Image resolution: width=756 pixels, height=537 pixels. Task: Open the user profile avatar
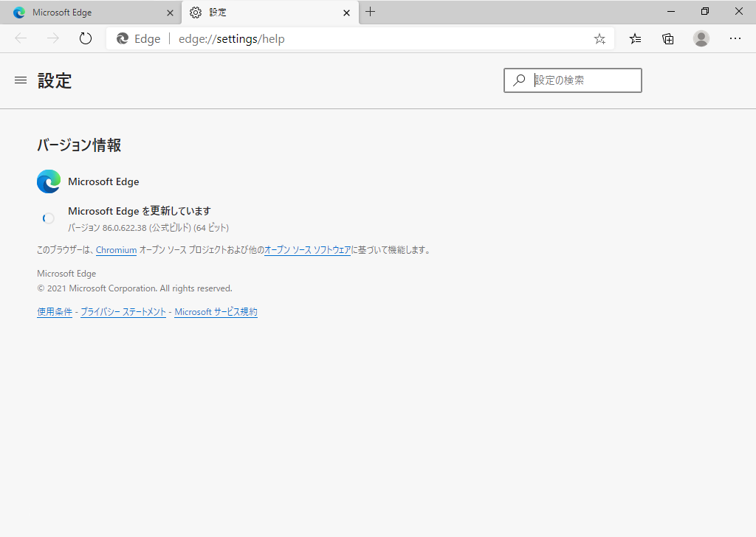(x=701, y=38)
